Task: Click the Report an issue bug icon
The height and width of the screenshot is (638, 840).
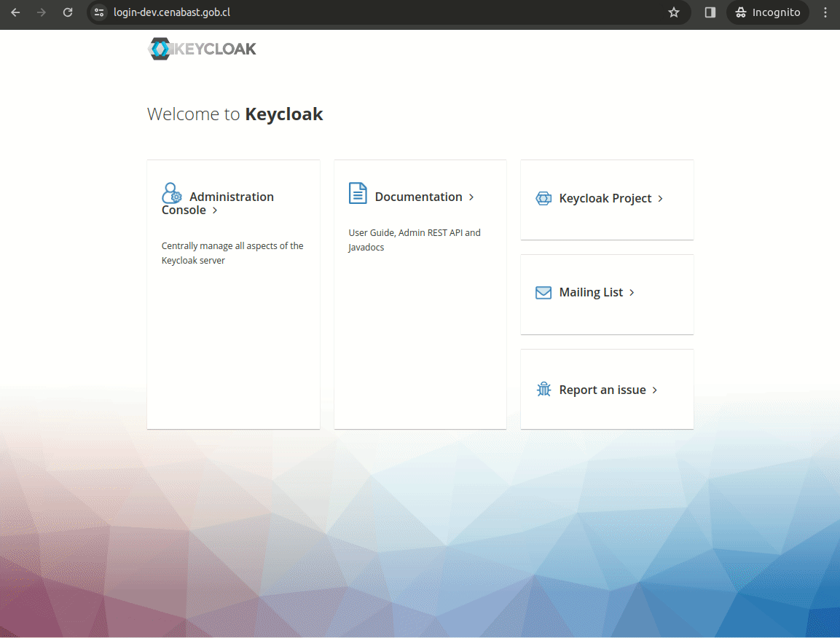Action: click(543, 389)
